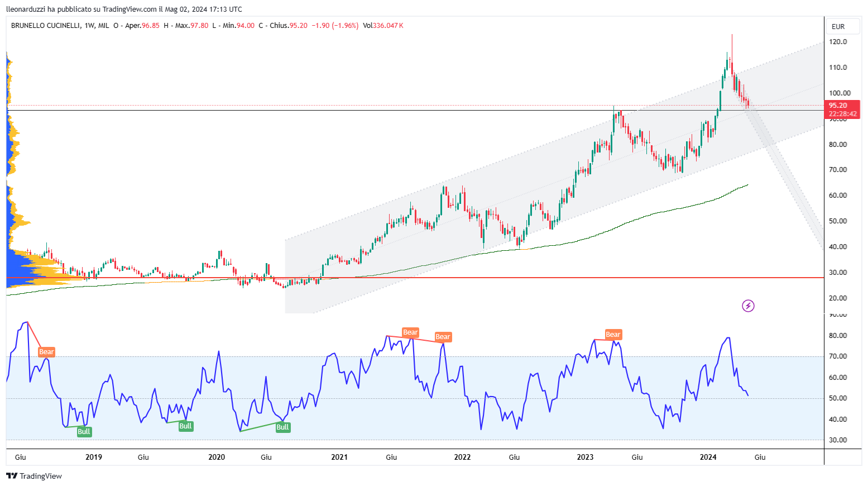Image resolution: width=868 pixels, height=486 pixels.
Task: Click the Bull label before 2020
Action: 185,426
